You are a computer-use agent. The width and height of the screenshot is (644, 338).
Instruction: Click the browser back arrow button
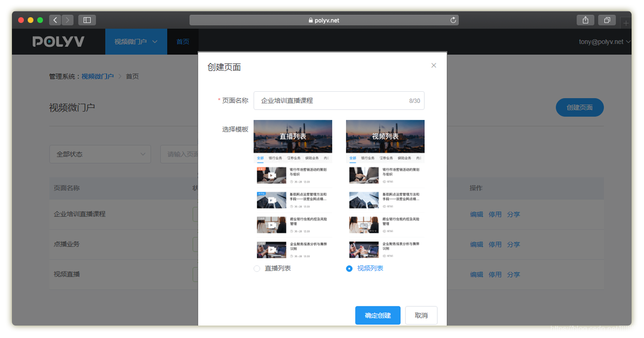(x=55, y=20)
